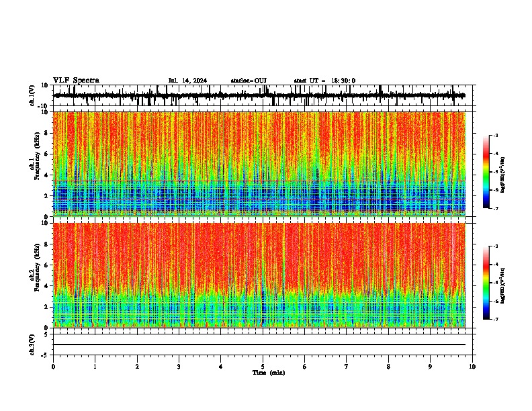Click the ch.1 spectrogram color scale bar
The height and width of the screenshot is (411, 532).
click(486, 172)
